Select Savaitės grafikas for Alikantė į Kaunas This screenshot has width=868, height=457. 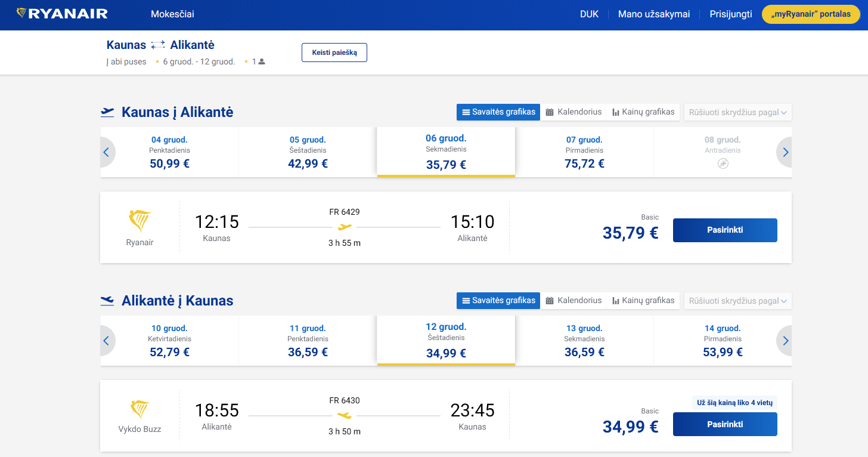click(498, 301)
